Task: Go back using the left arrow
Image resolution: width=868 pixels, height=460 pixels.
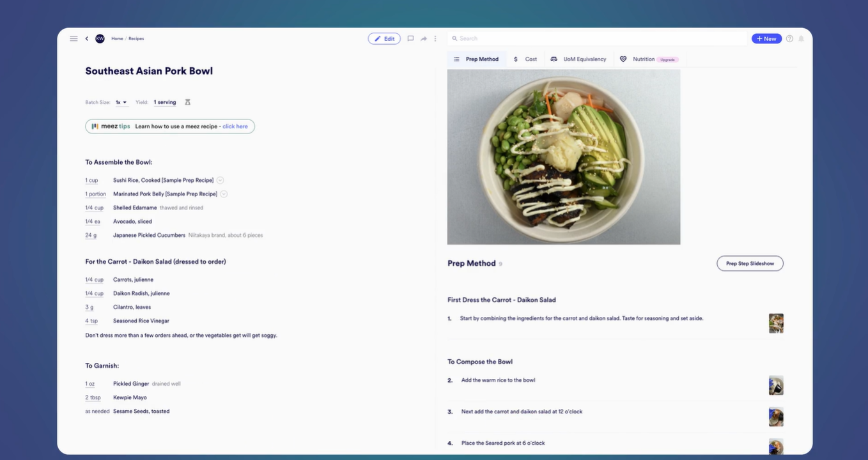Action: [87, 39]
